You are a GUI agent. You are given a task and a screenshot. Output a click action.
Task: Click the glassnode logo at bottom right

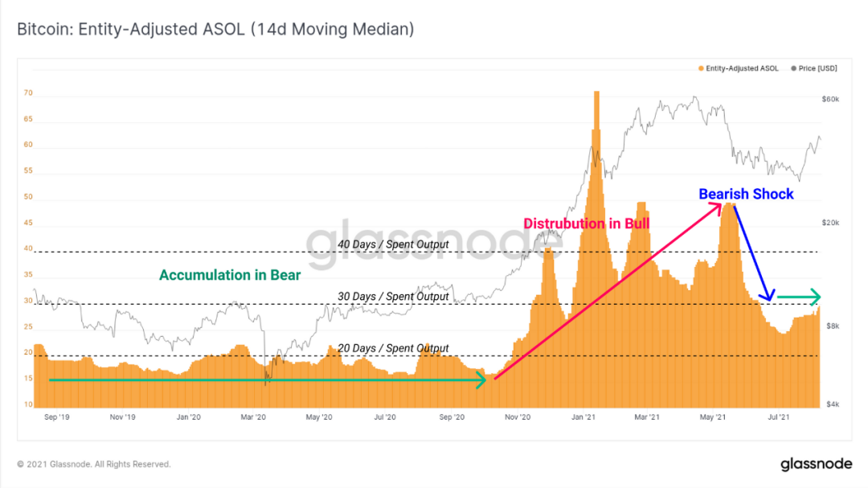pyautogui.click(x=816, y=464)
